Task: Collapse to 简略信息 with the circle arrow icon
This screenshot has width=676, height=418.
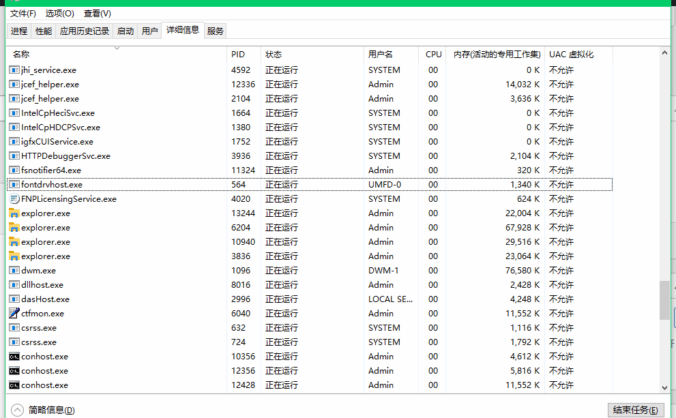Action: 17,410
